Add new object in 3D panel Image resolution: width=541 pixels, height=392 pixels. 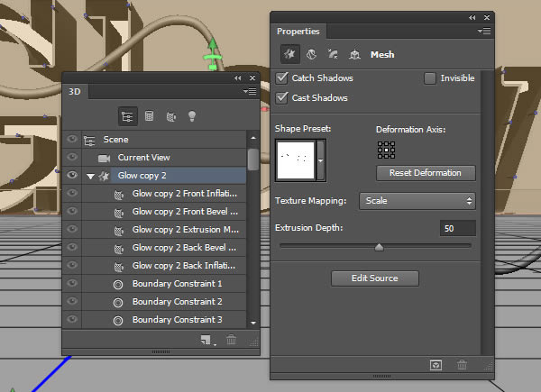click(x=206, y=340)
